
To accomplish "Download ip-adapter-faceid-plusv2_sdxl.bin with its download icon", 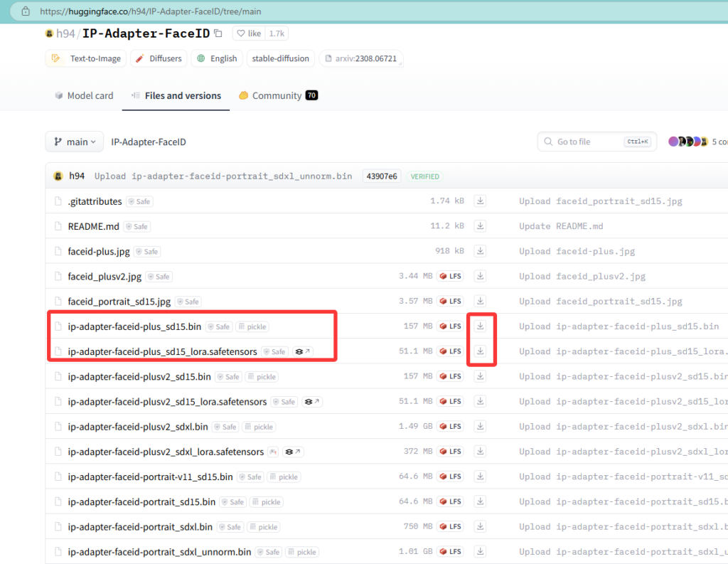I will tap(480, 427).
